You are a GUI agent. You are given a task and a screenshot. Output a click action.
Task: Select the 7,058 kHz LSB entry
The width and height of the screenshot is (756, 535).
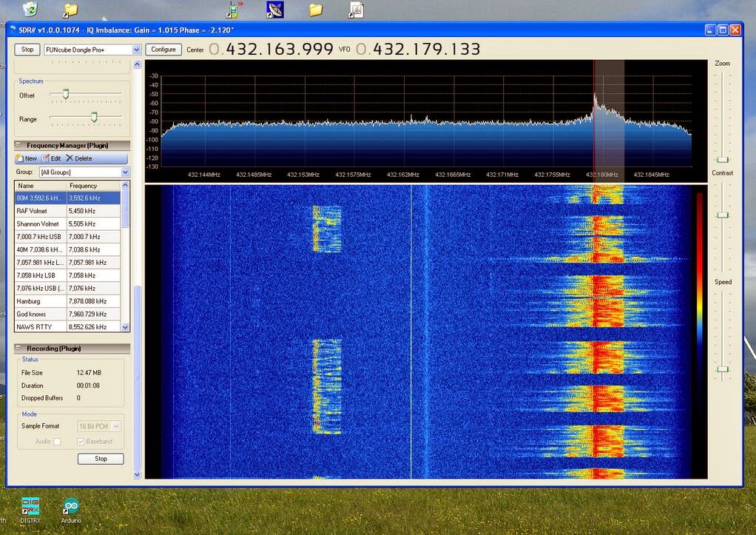(67, 275)
